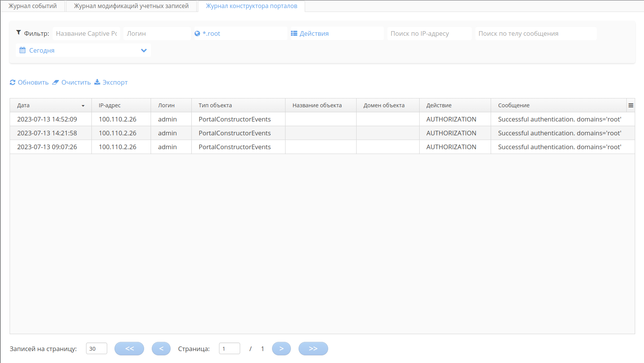Viewport: 644px width, 363px height.
Task: Click the Экспорт link
Action: pos(115,82)
